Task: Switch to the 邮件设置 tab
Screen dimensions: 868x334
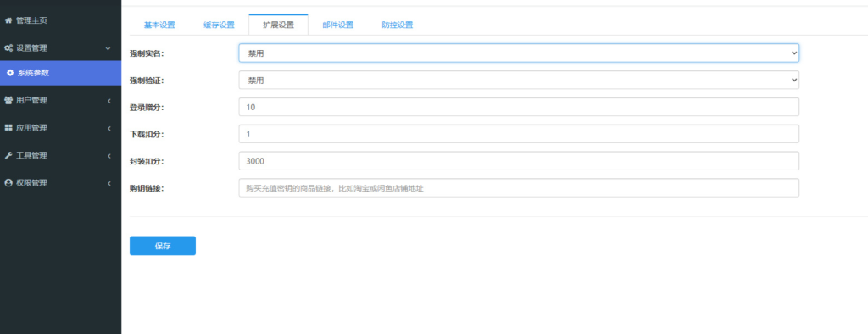Action: tap(337, 25)
